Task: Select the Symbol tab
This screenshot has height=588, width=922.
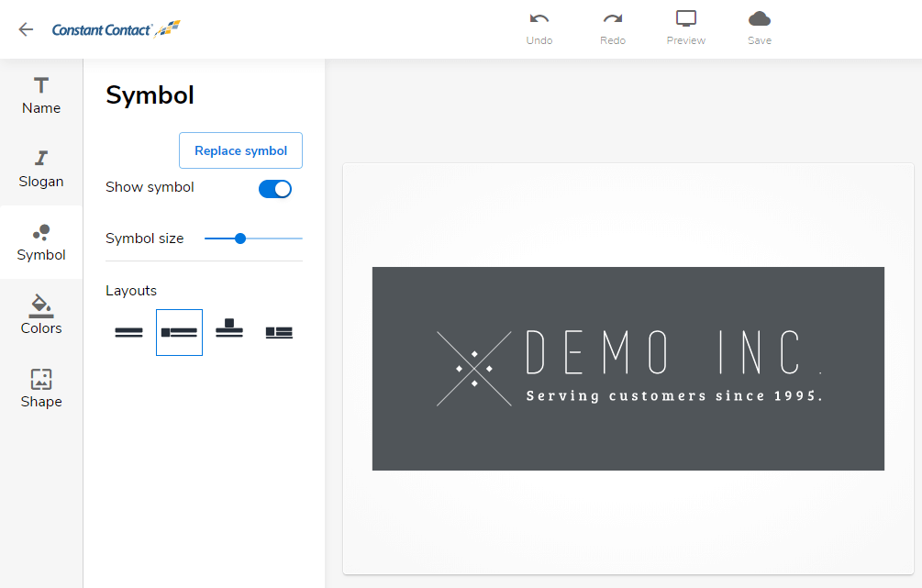Action: click(x=41, y=243)
